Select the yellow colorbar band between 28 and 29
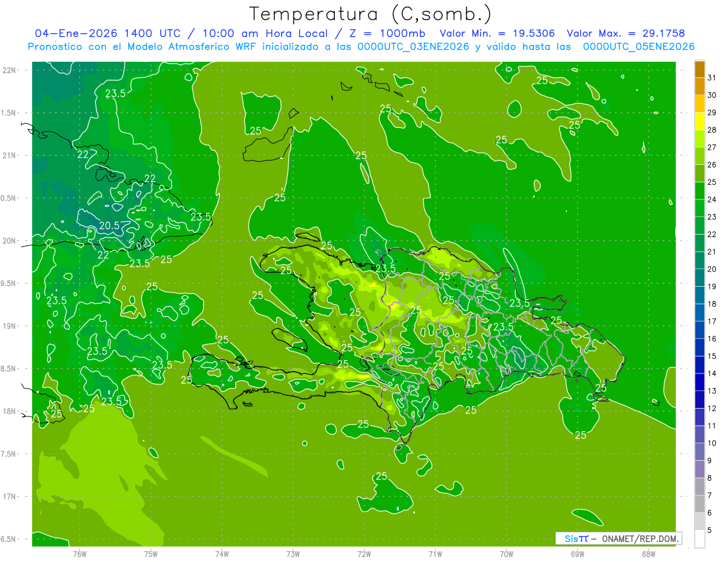 (699, 121)
